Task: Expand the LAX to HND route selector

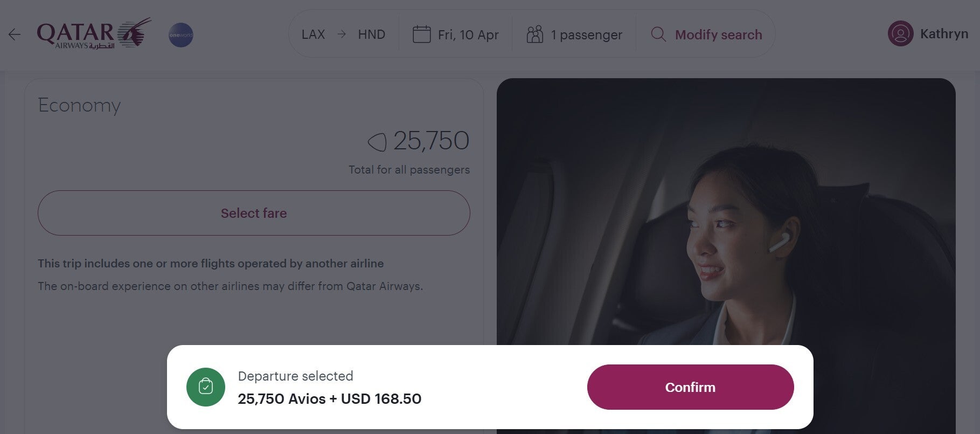Action: 344,34
